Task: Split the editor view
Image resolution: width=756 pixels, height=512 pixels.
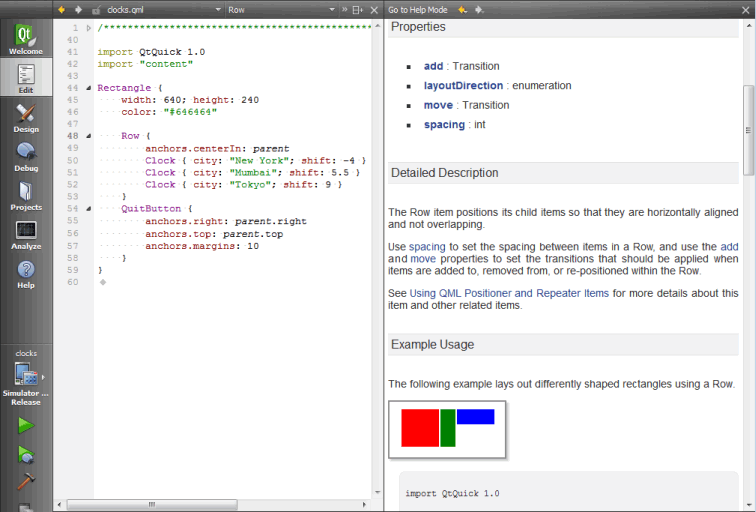Action: click(x=357, y=9)
